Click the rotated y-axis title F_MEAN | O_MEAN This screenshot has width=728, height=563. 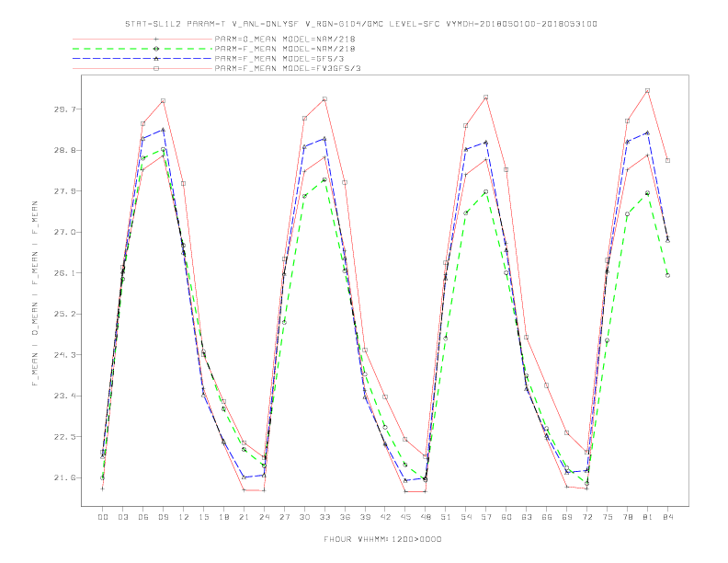click(35, 293)
